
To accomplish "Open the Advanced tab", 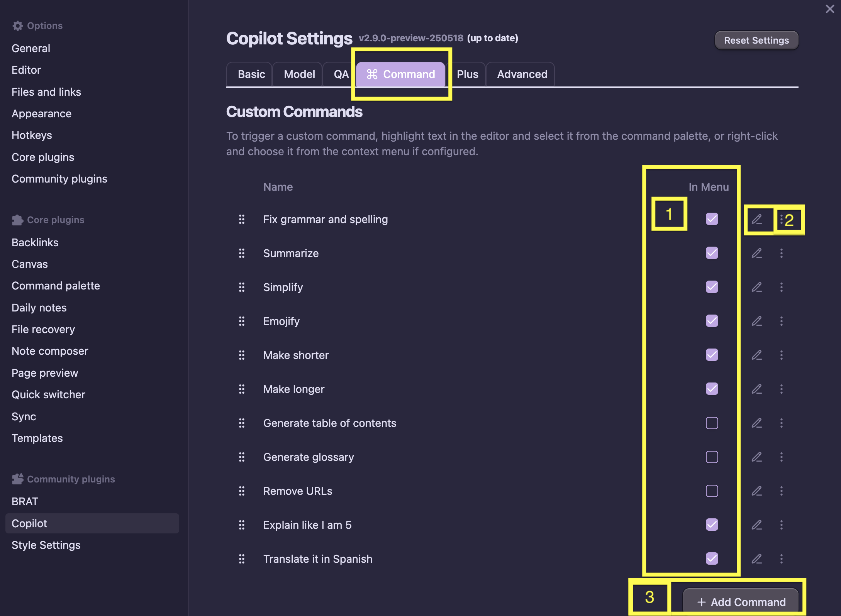I will click(x=522, y=74).
